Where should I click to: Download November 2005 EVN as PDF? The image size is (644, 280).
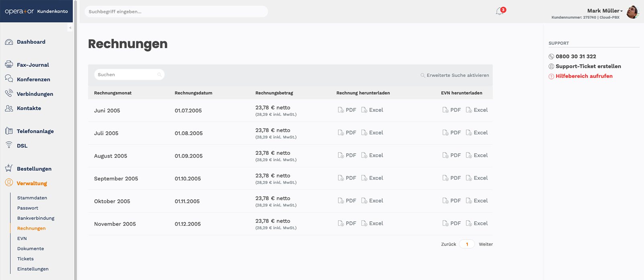click(451, 223)
